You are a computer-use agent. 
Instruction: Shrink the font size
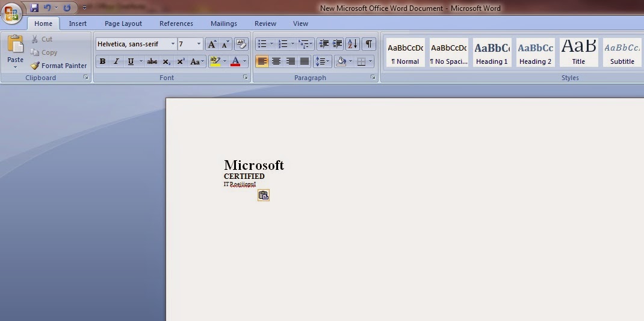pyautogui.click(x=226, y=44)
